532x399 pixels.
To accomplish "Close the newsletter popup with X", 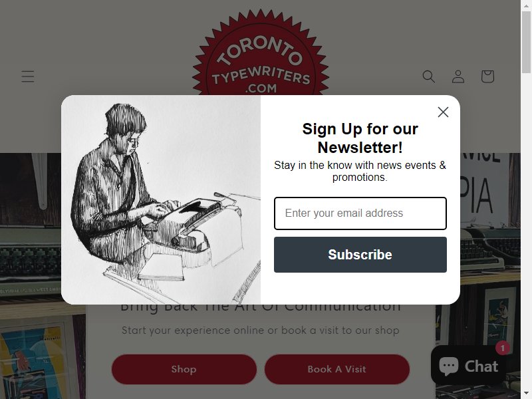I will click(443, 112).
